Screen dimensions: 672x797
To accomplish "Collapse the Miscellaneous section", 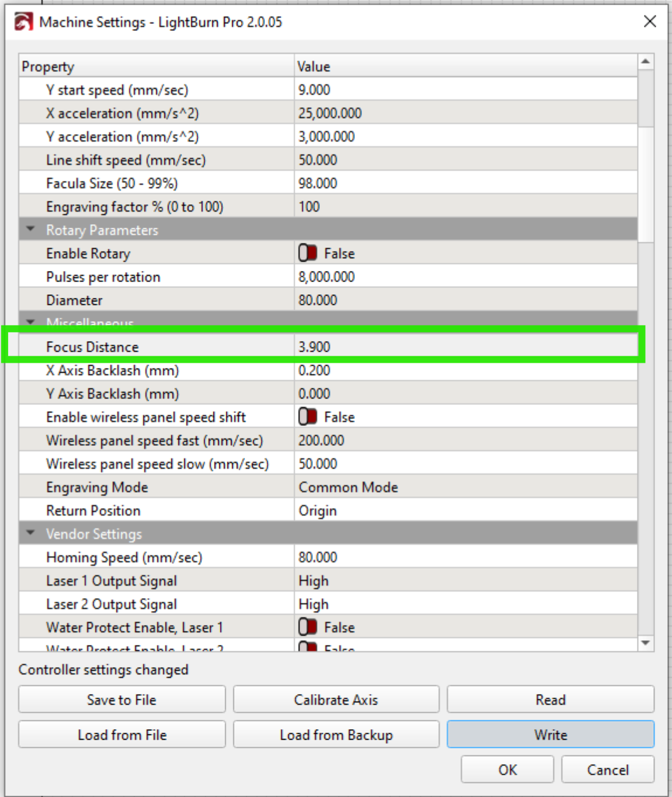I will click(x=30, y=322).
